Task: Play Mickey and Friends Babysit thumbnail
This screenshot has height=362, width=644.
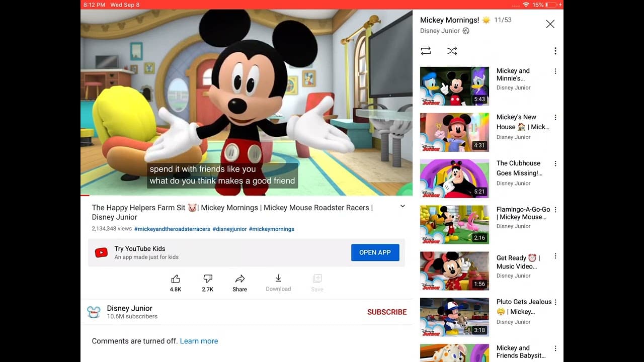Action: coord(454,353)
